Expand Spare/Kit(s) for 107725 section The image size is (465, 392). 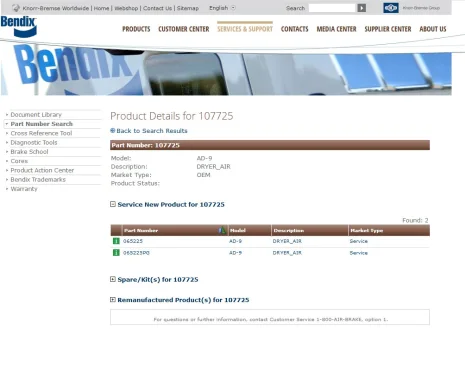pos(113,279)
